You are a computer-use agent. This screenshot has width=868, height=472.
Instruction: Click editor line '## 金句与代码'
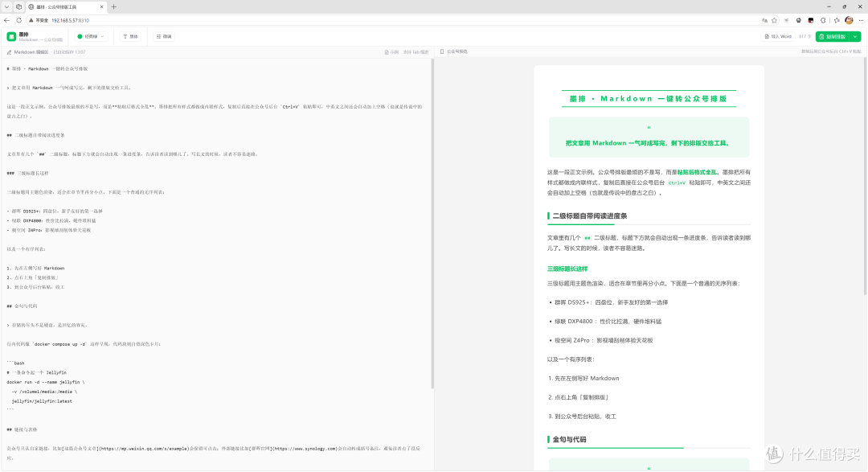click(x=23, y=306)
